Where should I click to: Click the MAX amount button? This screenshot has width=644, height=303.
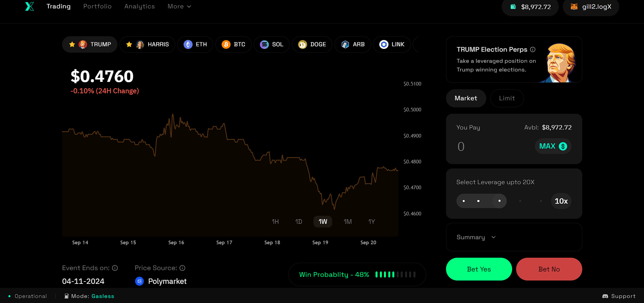[x=553, y=146]
